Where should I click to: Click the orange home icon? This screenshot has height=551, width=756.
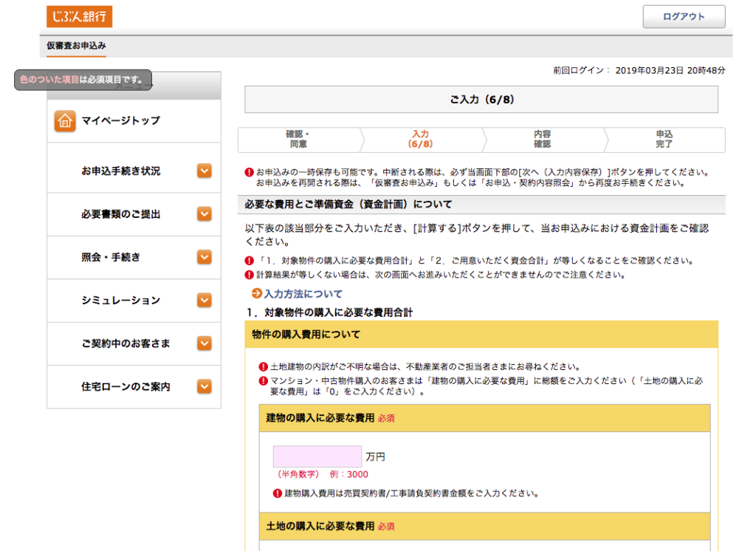65,120
